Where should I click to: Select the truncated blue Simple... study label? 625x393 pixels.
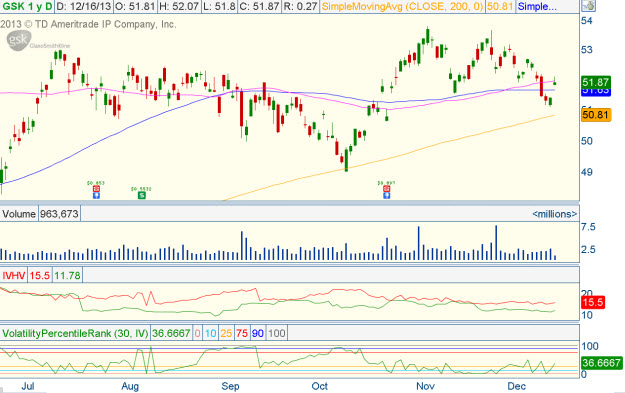coord(537,6)
